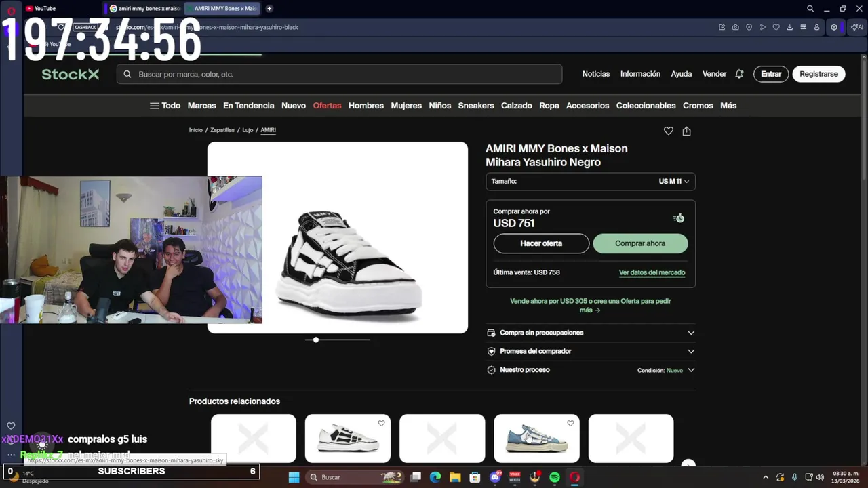868x488 pixels.
Task: Open the Tamaño US M 11 size dropdown
Action: tap(591, 182)
